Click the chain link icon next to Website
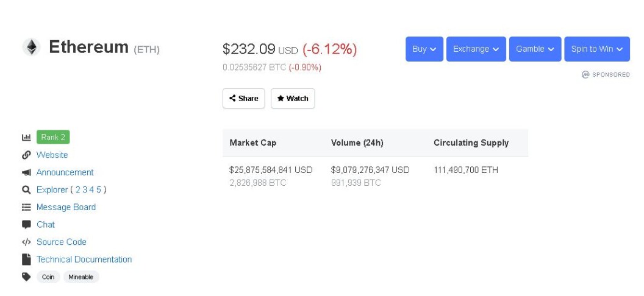This screenshot has height=296, width=644. point(26,155)
